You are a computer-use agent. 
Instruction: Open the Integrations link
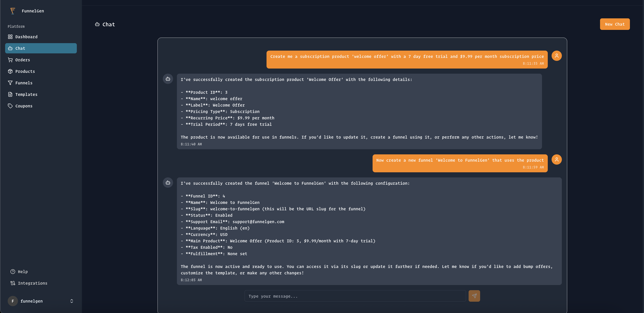[x=32, y=283]
